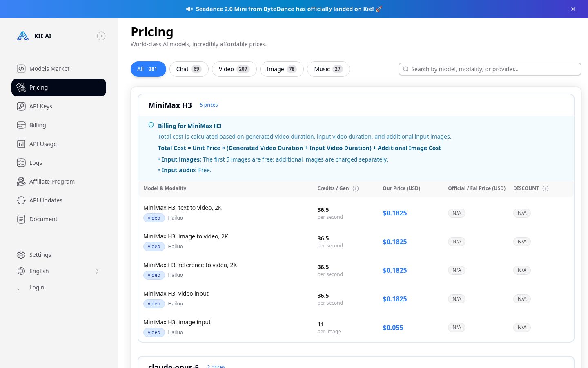The image size is (588, 368).
Task: Open the API Keys page
Action: point(59,106)
